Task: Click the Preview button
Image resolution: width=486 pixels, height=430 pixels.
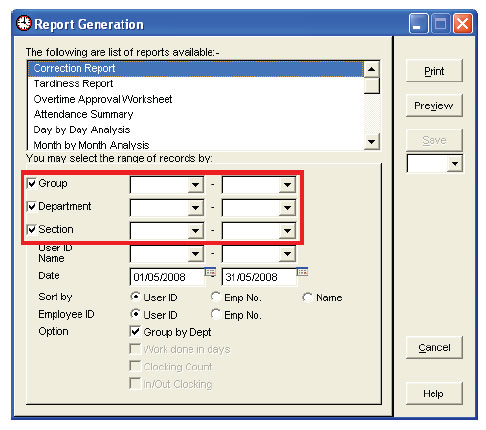Action: [x=434, y=106]
